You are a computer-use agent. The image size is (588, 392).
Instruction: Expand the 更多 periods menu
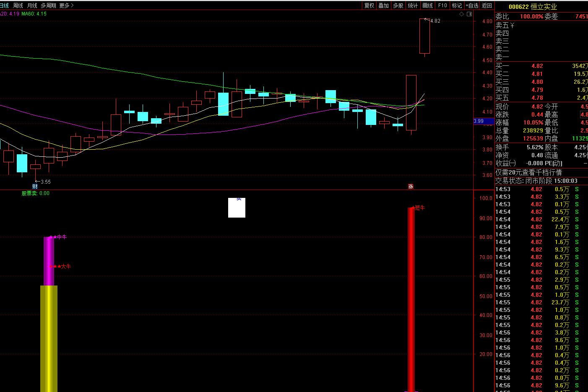66,5
